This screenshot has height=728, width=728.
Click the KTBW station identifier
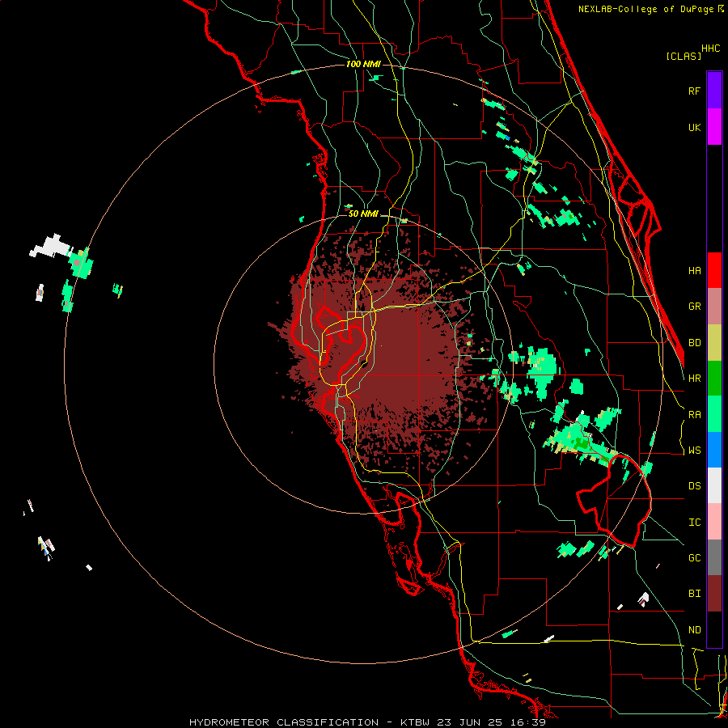coord(415,722)
